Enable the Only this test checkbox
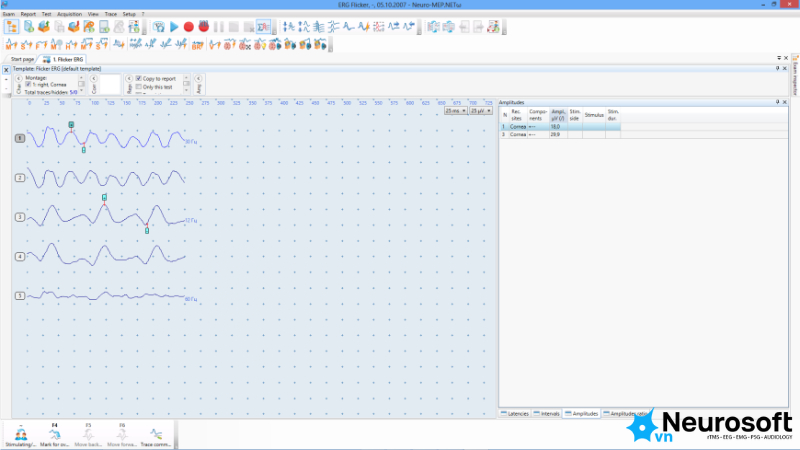This screenshot has width=800, height=450. coord(139,87)
